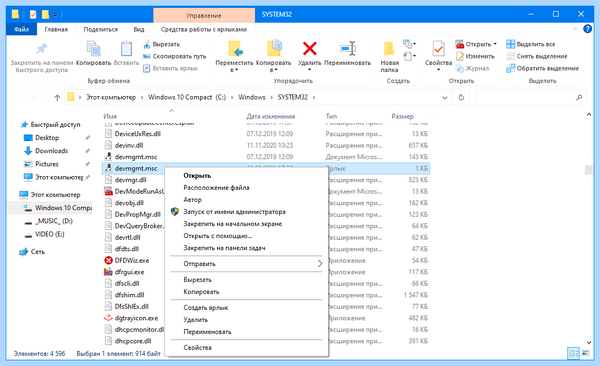Open the address bar history dropdown arrow
The width and height of the screenshot is (600, 366).
(445, 98)
